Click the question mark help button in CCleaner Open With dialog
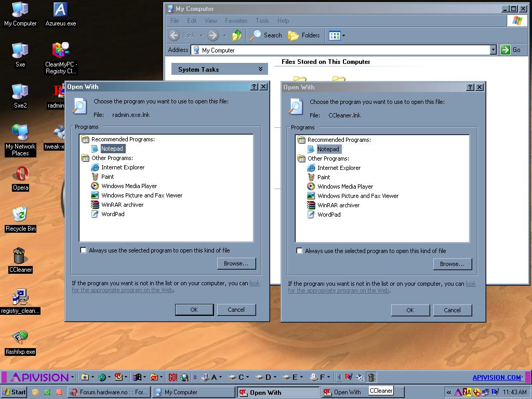Screen dimensions: 532x399 pyautogui.click(x=470, y=87)
